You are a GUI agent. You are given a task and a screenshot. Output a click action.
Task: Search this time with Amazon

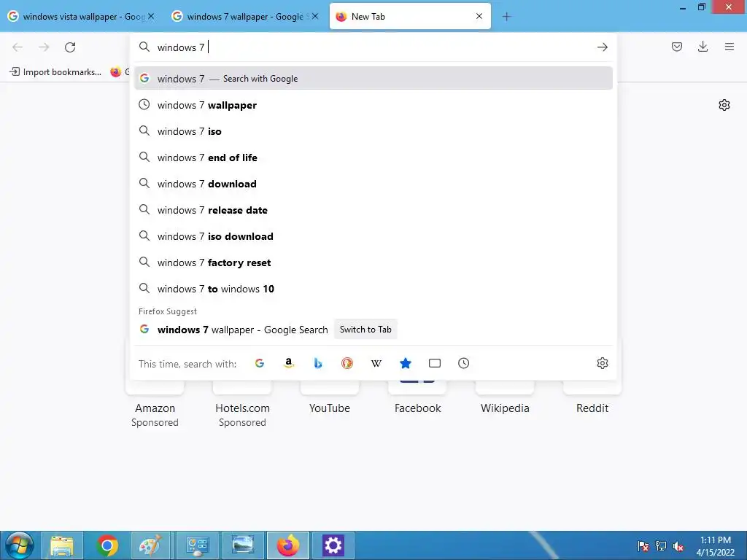[289, 363]
